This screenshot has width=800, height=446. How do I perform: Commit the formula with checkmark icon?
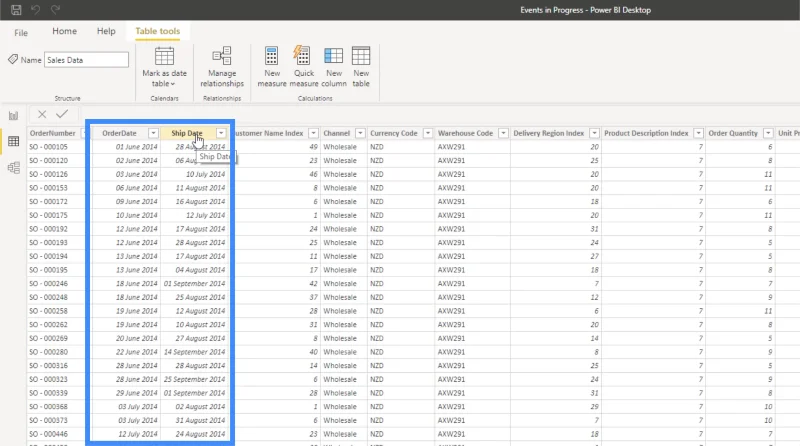[62, 114]
